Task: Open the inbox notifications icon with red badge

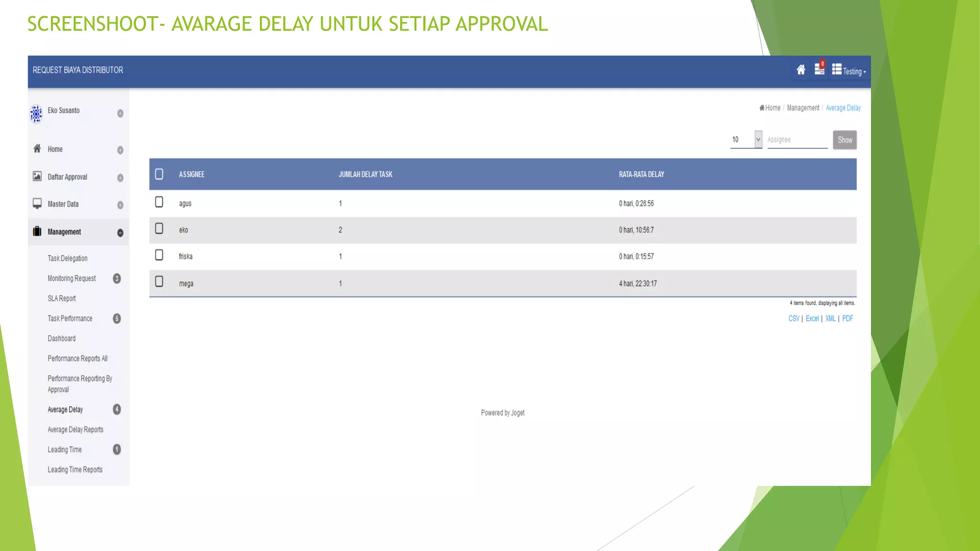Action: pyautogui.click(x=820, y=68)
